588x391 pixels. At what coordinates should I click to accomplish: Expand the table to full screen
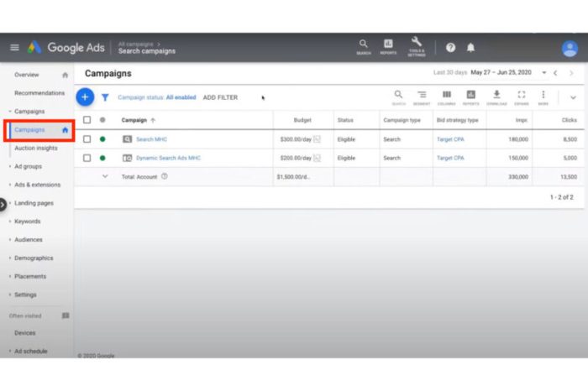tap(522, 97)
